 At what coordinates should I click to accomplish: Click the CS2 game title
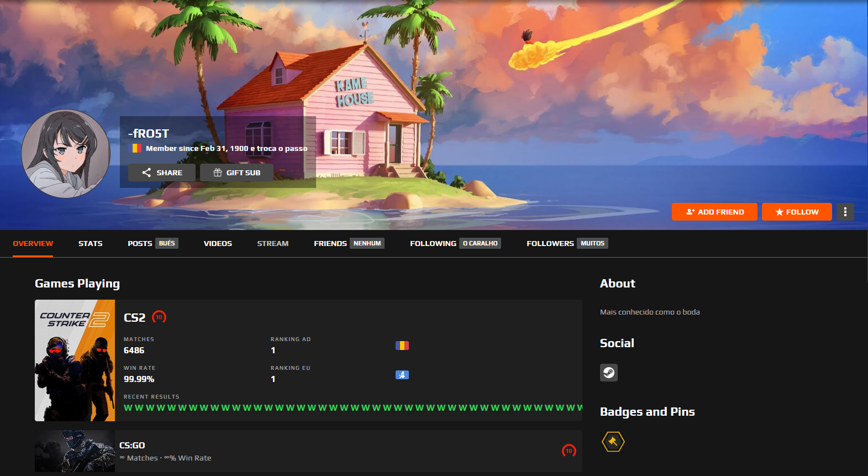135,317
